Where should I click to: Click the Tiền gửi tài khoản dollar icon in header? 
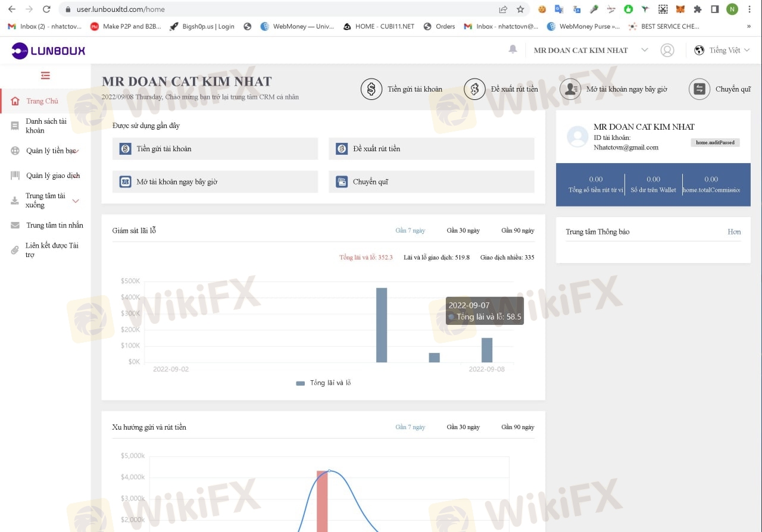(x=371, y=89)
